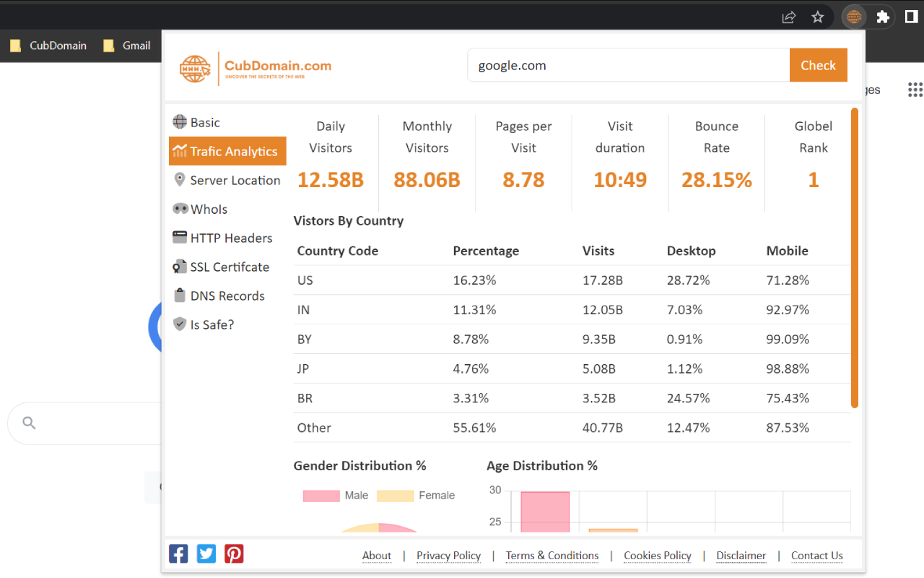
Task: Click the Pages per Visit value 8.78
Action: point(524,180)
